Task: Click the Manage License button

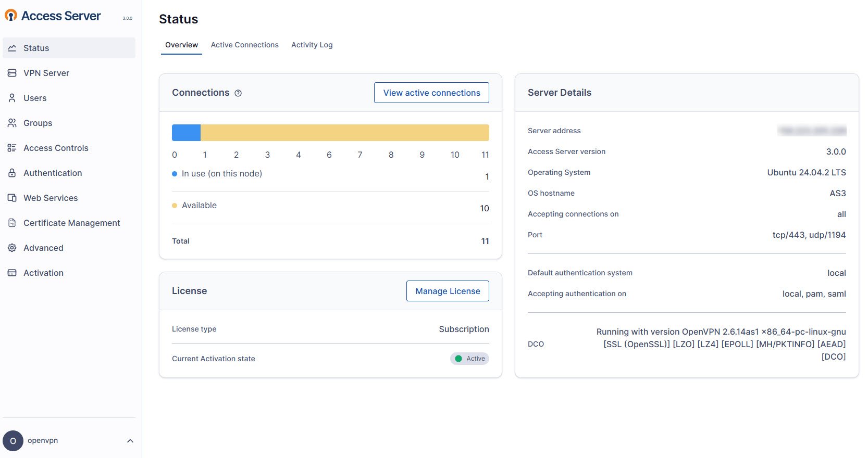Action: point(448,291)
